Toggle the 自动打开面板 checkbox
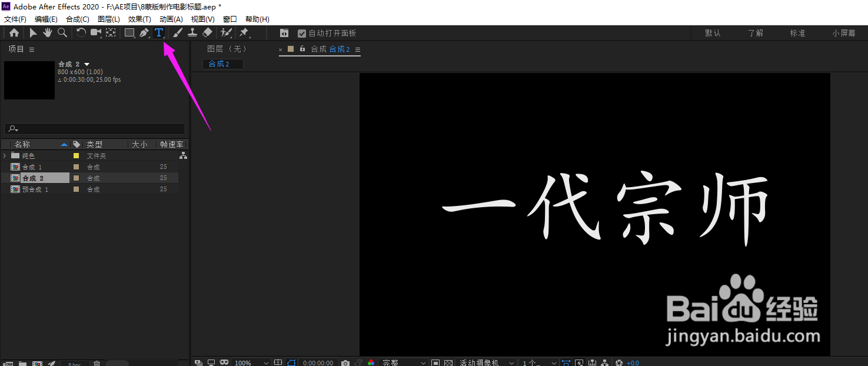Screen dimensions: 868x366 302,34
